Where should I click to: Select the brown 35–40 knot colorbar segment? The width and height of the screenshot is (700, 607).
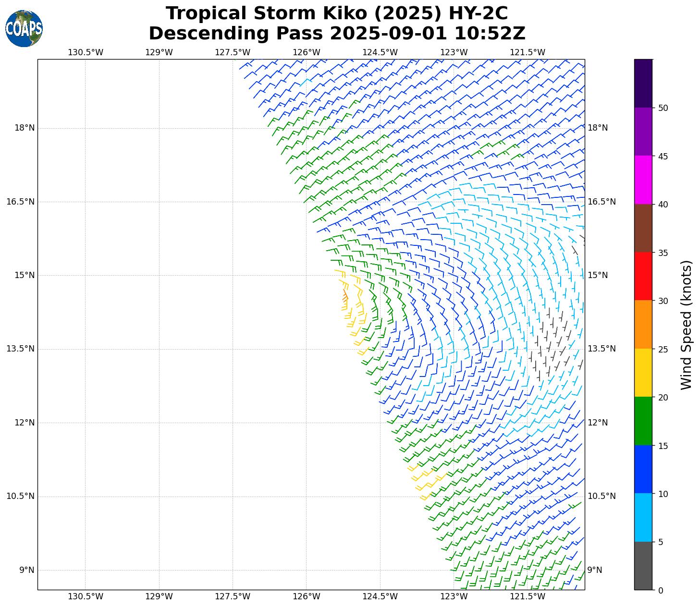tap(643, 228)
